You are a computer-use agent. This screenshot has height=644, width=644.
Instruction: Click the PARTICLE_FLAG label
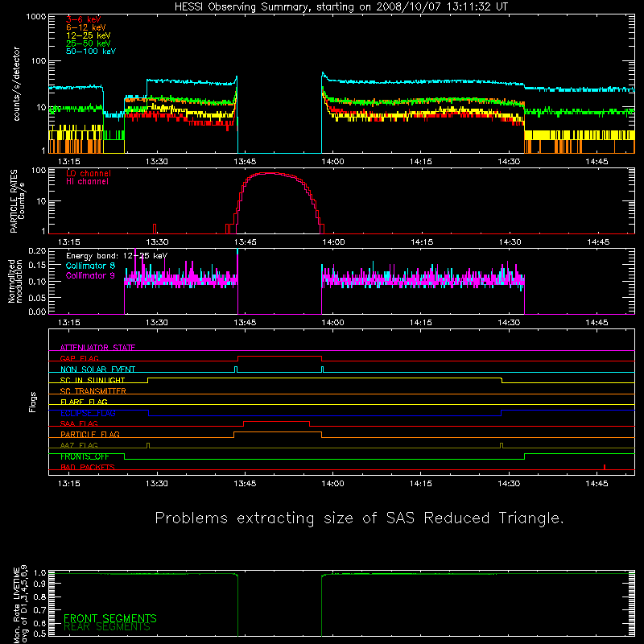[x=90, y=434]
